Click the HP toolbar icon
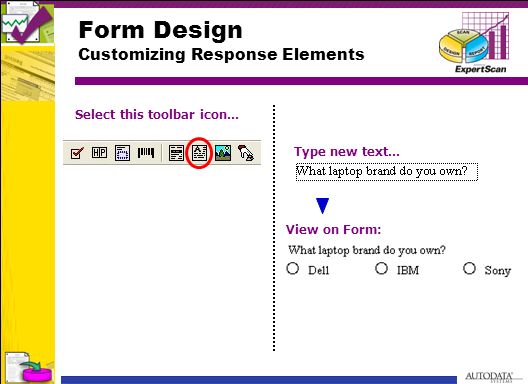 pyautogui.click(x=99, y=153)
